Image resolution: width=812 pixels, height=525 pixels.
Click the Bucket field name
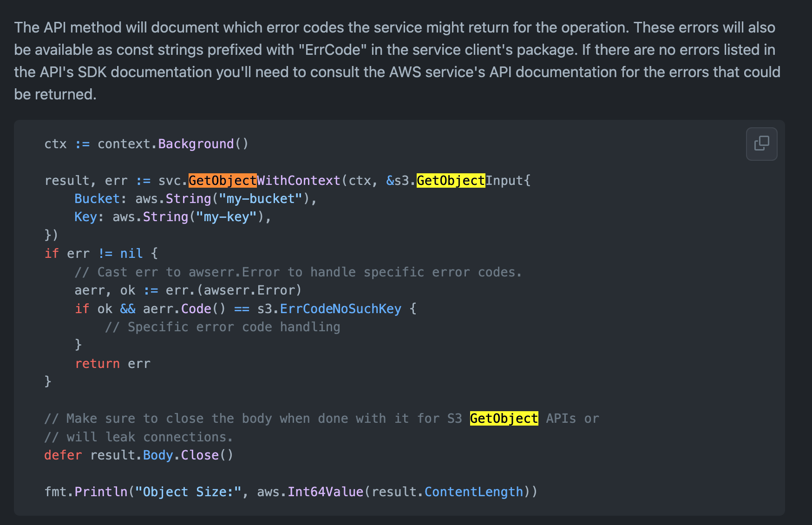pos(97,198)
